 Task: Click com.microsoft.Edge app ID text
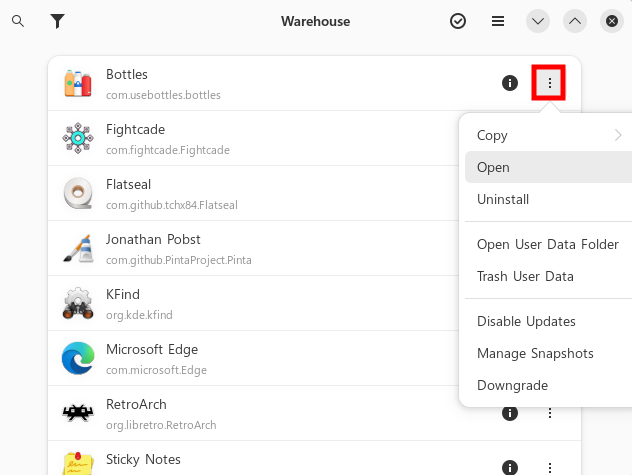(x=156, y=370)
